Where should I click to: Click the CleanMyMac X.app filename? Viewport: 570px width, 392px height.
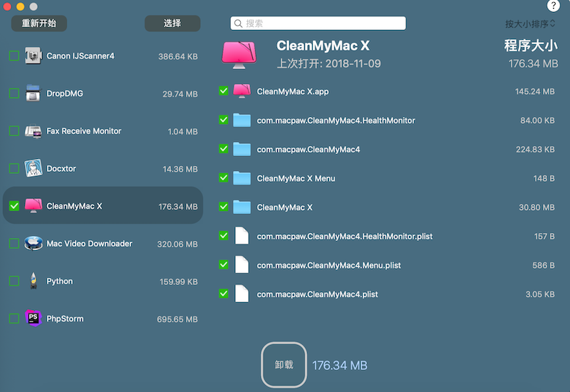293,91
